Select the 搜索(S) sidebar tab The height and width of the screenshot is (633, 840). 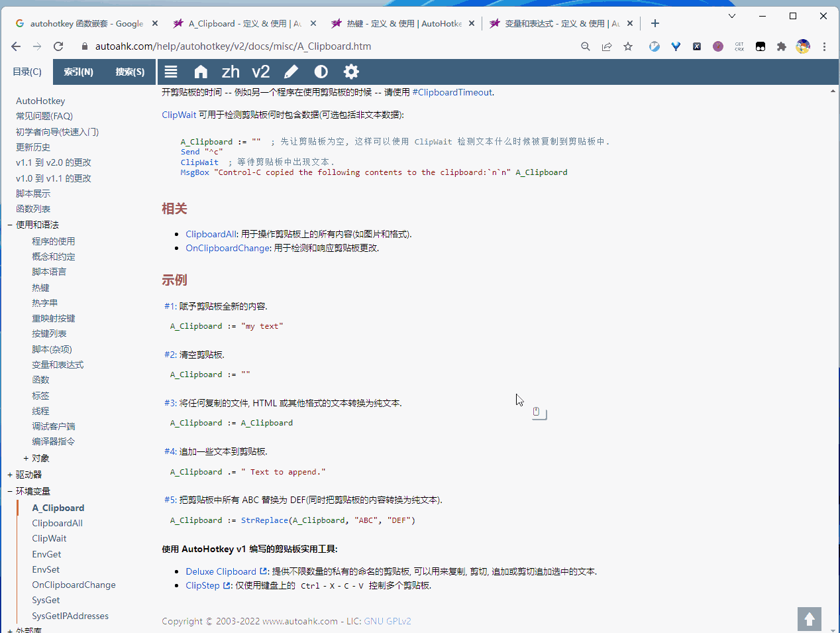(x=130, y=72)
